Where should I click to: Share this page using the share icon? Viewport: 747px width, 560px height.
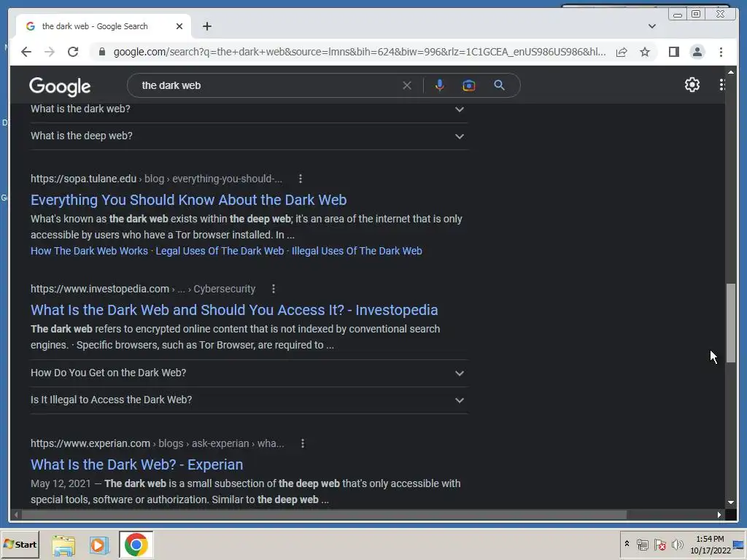pyautogui.click(x=622, y=52)
